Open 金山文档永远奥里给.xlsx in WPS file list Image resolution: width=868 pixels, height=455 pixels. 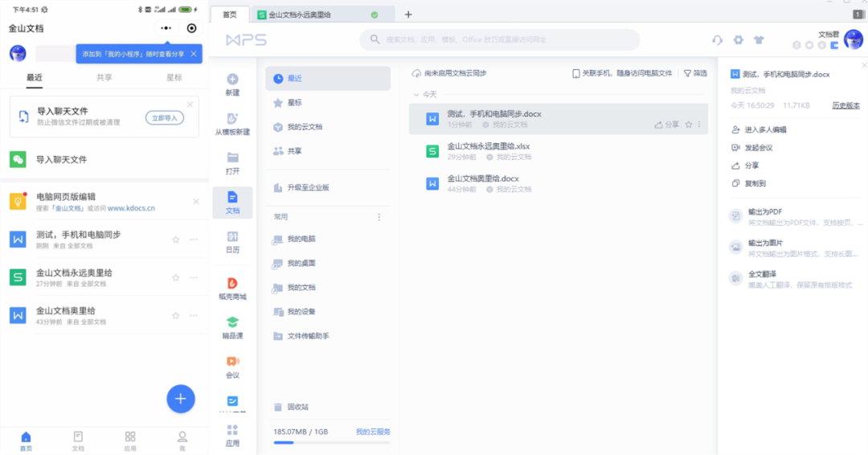point(558,151)
